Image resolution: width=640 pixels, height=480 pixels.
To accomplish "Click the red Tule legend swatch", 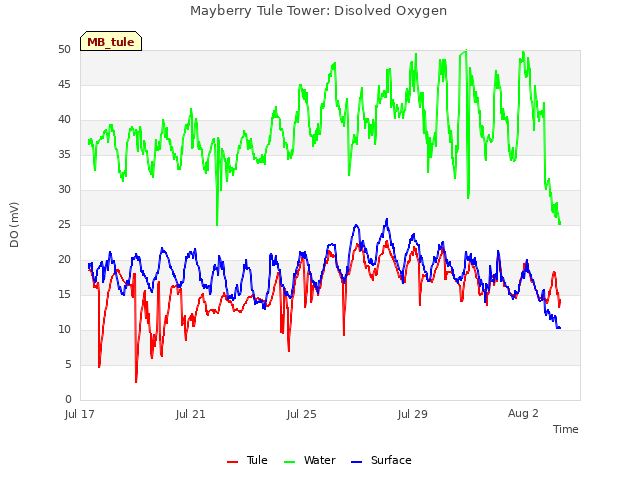I will click(232, 462).
